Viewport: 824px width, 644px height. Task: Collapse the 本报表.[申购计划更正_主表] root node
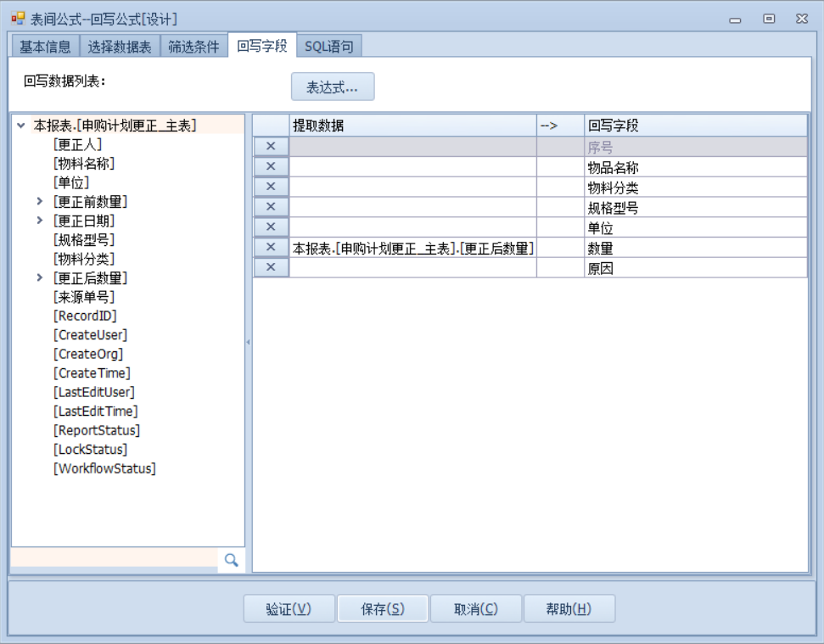[20, 126]
